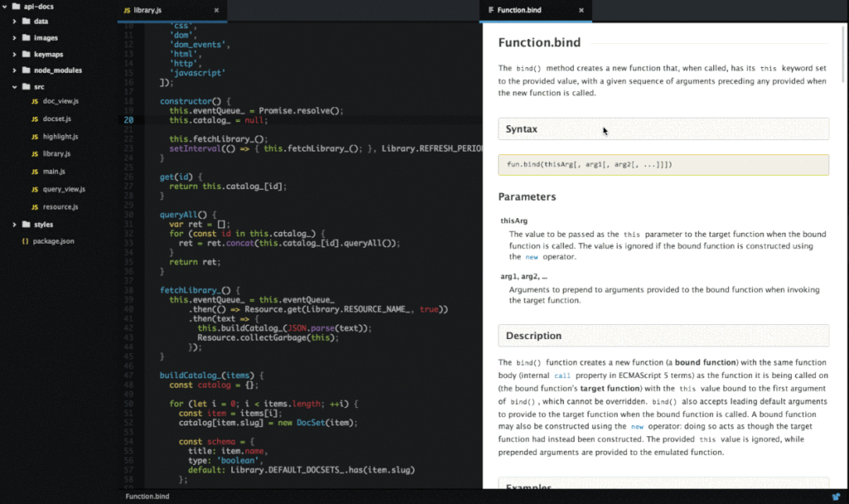Expand the data folder
This screenshot has height=504, width=849.
tap(12, 22)
